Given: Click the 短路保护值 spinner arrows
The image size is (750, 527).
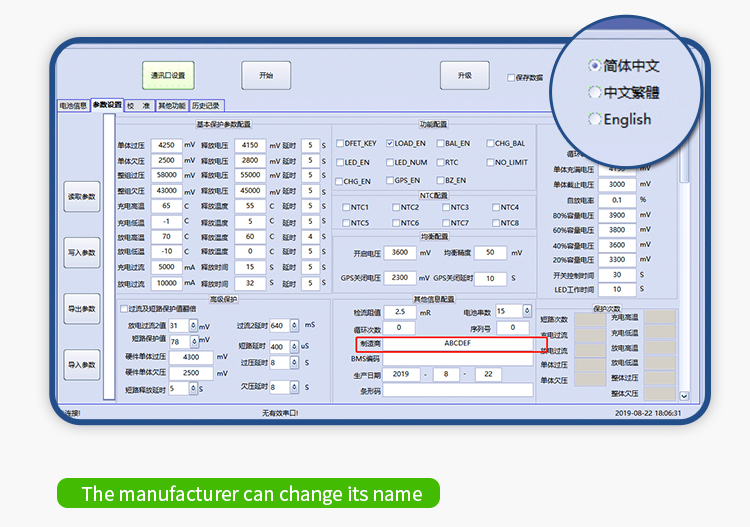Looking at the screenshot, I should [x=194, y=341].
